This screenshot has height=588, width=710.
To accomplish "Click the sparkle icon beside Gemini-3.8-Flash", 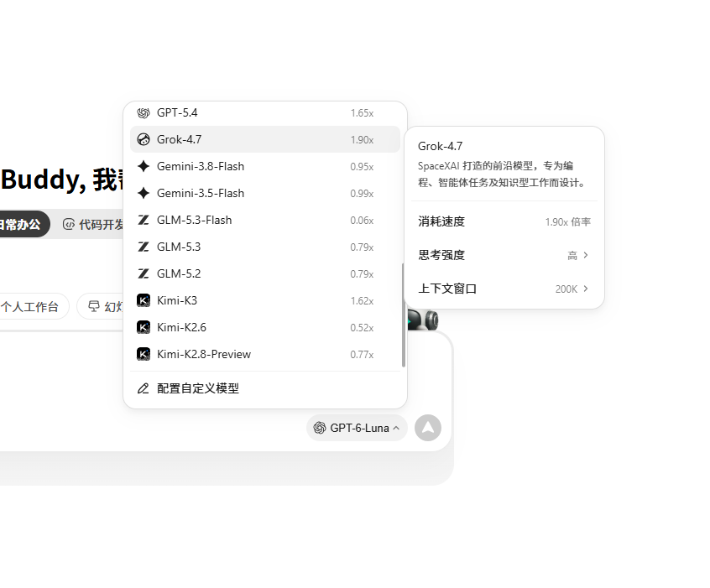I will 143,166.
